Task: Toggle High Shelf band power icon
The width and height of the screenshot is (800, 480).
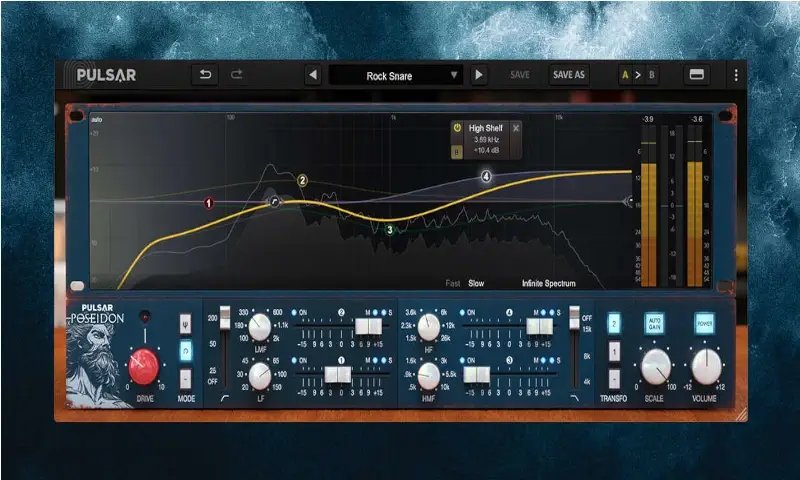Action: (x=457, y=128)
